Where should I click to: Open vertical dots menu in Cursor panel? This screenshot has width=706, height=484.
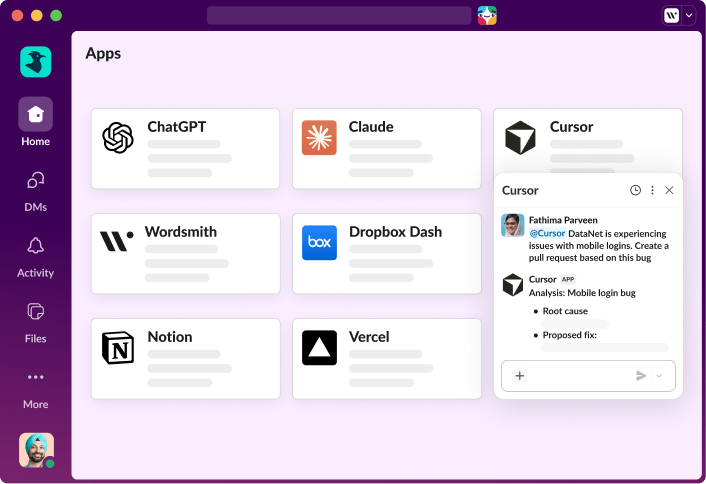click(x=652, y=190)
